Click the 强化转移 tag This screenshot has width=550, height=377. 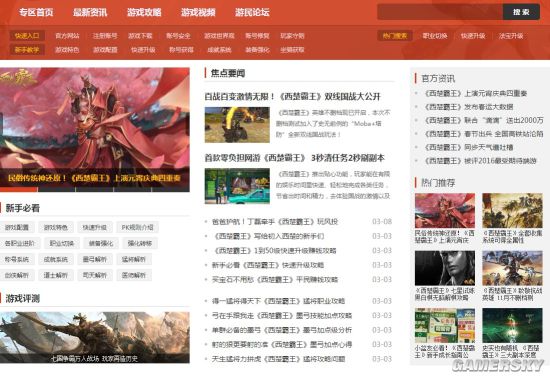click(140, 243)
